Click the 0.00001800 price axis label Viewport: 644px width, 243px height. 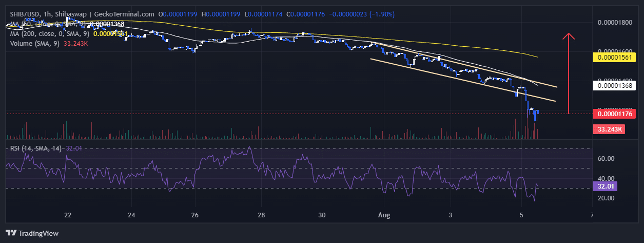[615, 23]
